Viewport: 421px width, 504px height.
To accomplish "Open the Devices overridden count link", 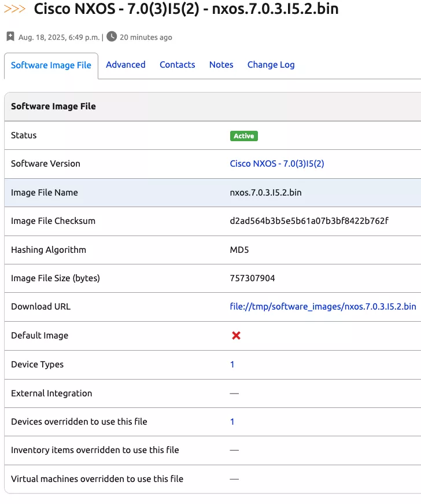I will click(x=232, y=422).
